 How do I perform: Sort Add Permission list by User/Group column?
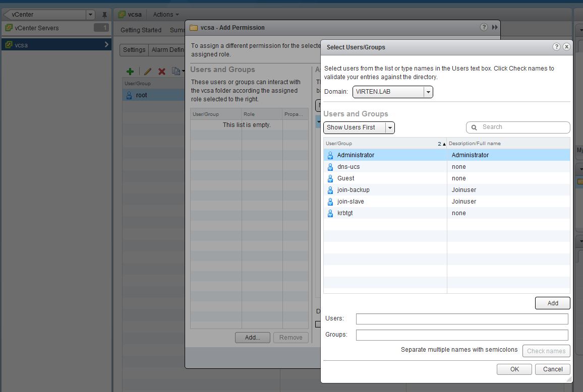pos(216,114)
